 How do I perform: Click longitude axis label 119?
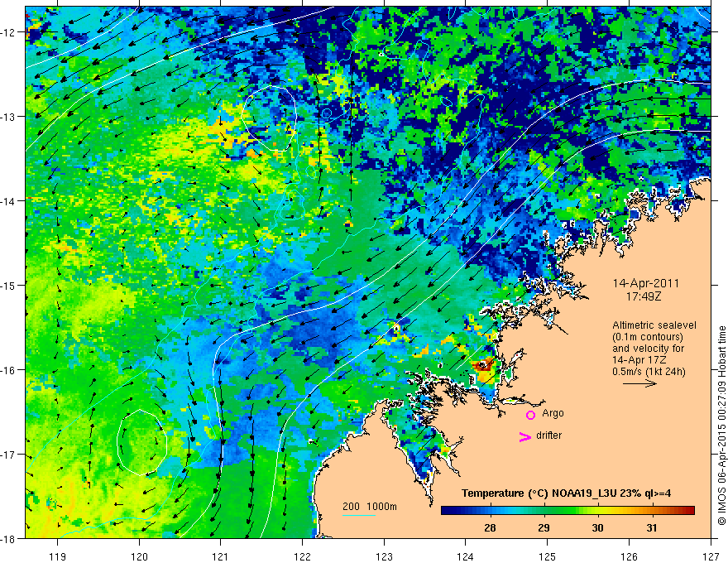point(58,556)
